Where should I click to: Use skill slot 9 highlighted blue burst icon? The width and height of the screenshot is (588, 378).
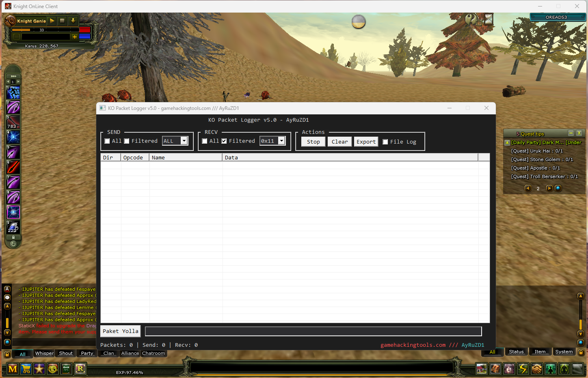[13, 212]
